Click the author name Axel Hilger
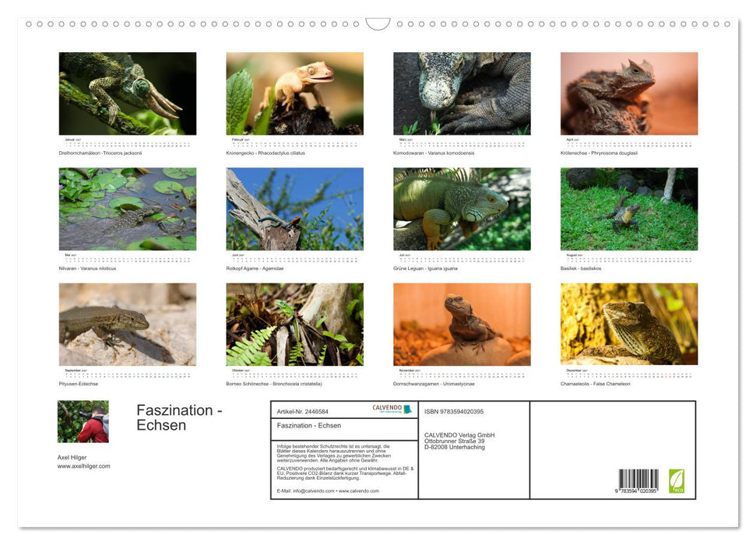This screenshot has width=756, height=545. pyautogui.click(x=72, y=458)
